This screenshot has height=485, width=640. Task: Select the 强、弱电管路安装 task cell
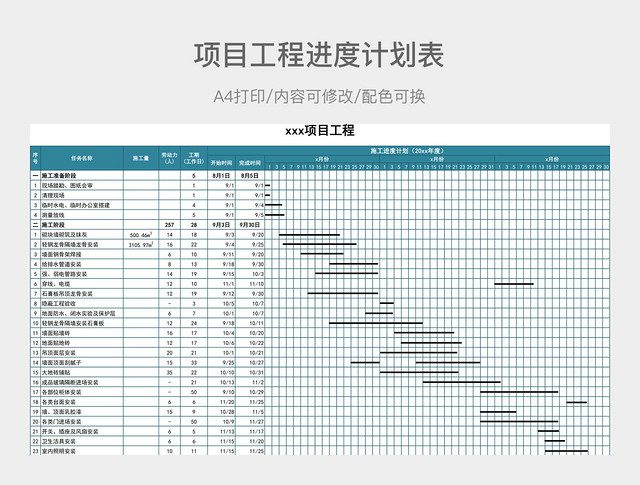[82, 274]
